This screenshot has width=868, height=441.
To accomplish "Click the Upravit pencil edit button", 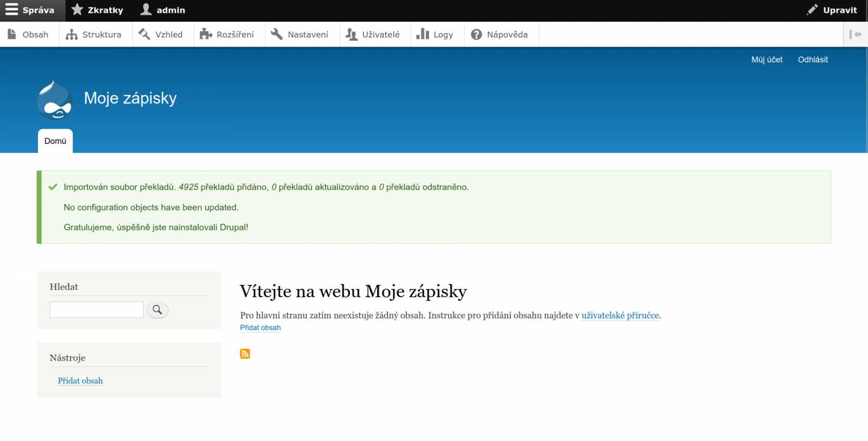I will click(832, 10).
